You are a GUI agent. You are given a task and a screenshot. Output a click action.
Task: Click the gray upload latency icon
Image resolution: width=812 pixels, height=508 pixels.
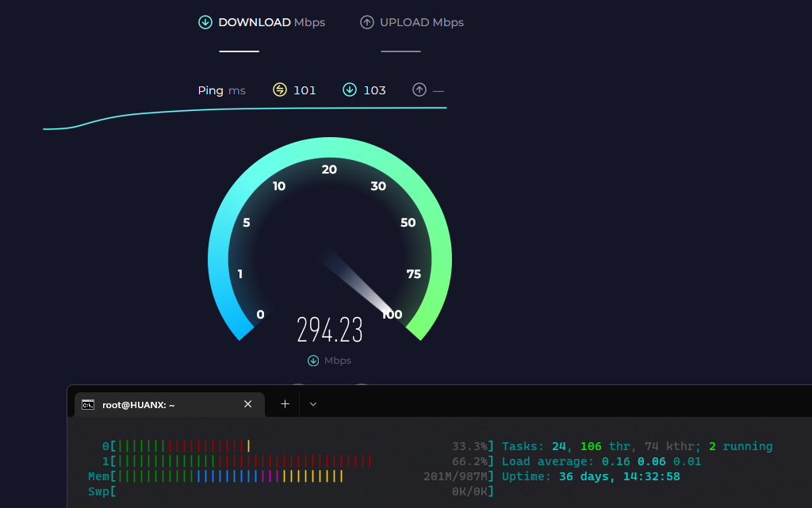419,90
